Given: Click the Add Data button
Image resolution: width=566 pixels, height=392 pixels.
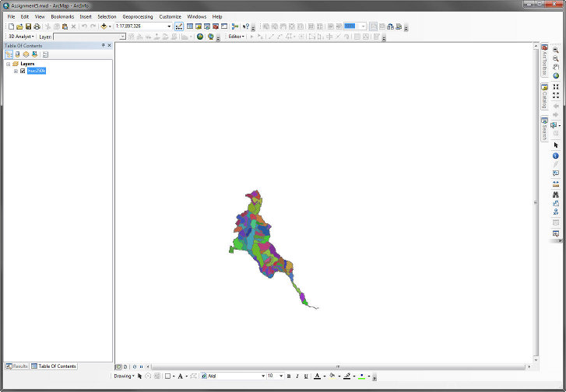Looking at the screenshot, I should [104, 26].
